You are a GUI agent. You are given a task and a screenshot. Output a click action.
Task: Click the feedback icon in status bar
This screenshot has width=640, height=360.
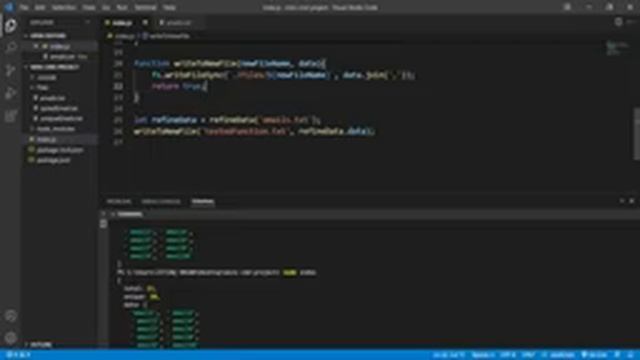(618, 355)
